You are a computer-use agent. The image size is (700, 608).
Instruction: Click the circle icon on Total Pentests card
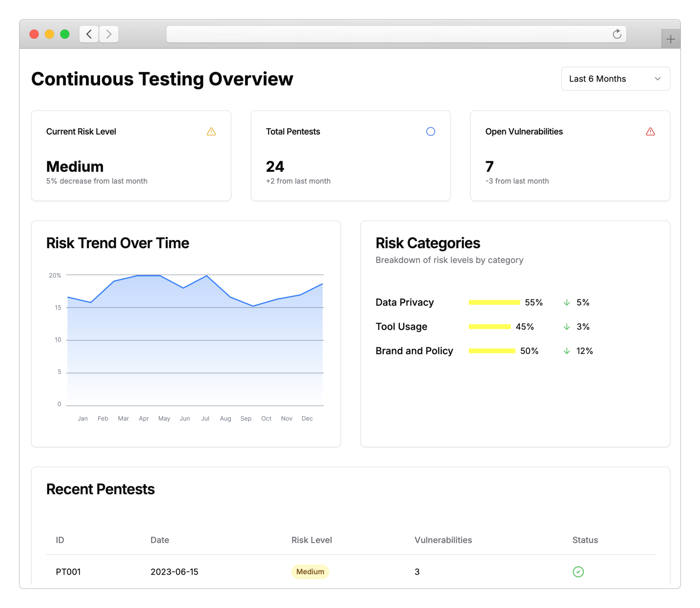pos(431,131)
